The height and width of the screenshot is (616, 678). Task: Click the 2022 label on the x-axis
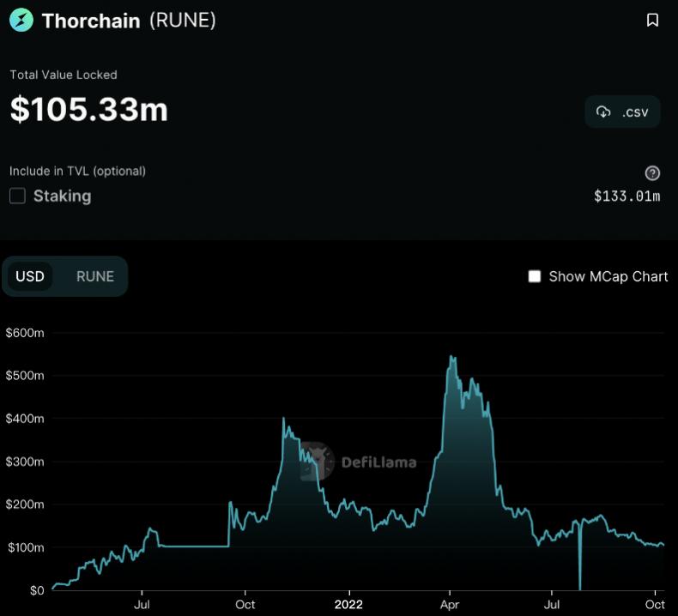348,604
